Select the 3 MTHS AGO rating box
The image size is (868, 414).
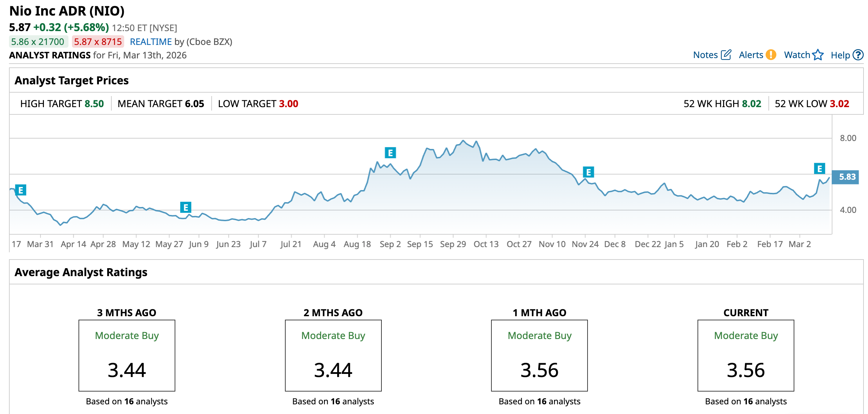coord(127,355)
